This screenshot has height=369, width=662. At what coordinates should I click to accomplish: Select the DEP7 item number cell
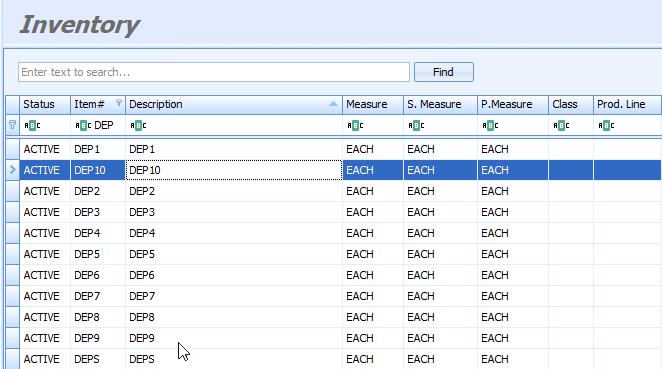click(98, 296)
